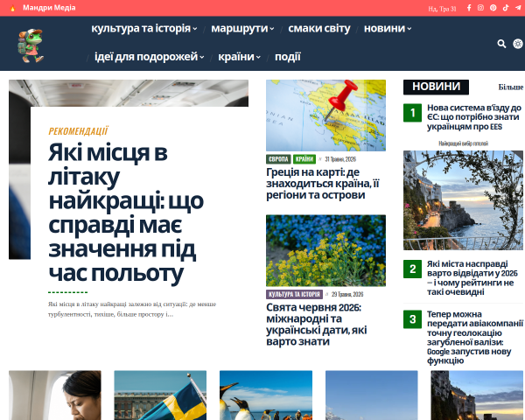Click the flame icon near Мандри Медіа
525x420 pixels.
click(x=13, y=8)
